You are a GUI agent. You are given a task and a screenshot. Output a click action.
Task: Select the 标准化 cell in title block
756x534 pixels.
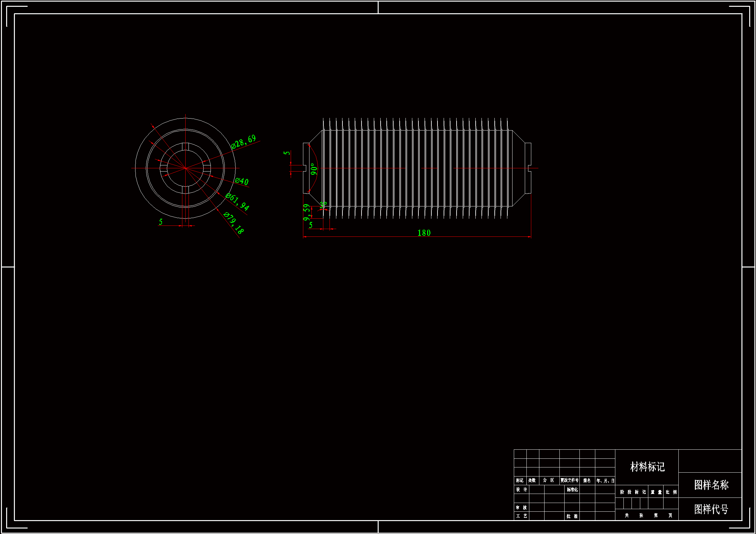click(572, 490)
